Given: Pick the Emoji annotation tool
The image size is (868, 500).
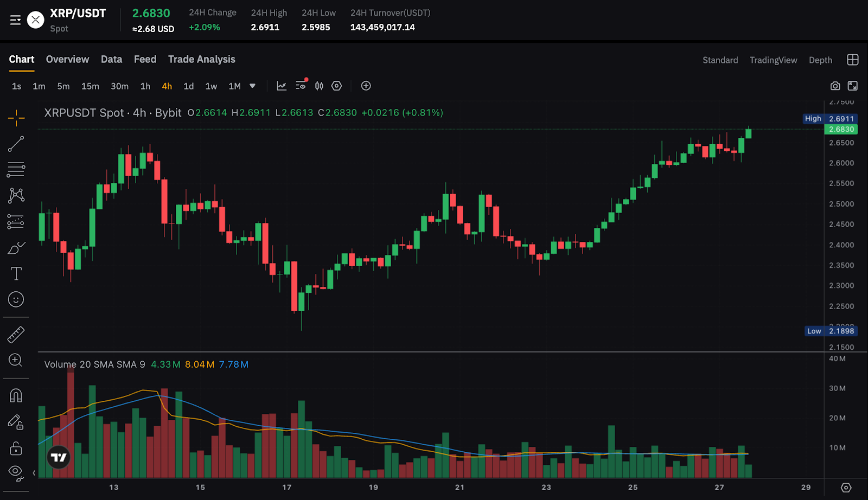Looking at the screenshot, I should [x=16, y=299].
